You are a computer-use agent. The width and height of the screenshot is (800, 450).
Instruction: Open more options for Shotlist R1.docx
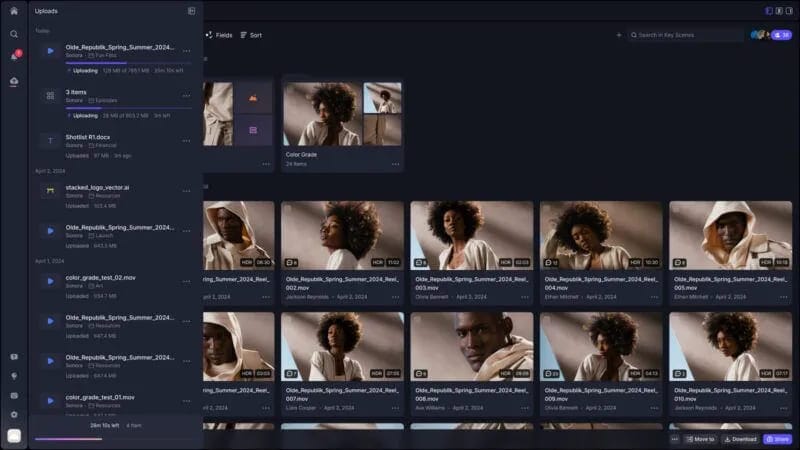[x=186, y=141]
